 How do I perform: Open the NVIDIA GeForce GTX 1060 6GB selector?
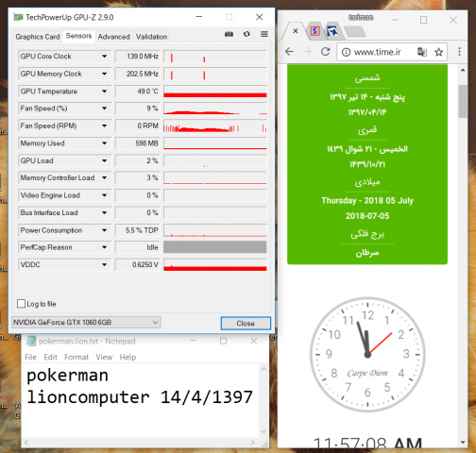[x=86, y=323]
